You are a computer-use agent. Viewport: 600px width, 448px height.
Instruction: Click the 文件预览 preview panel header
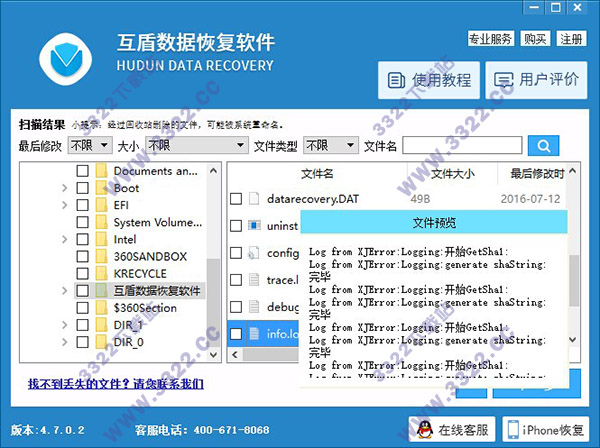click(x=434, y=222)
